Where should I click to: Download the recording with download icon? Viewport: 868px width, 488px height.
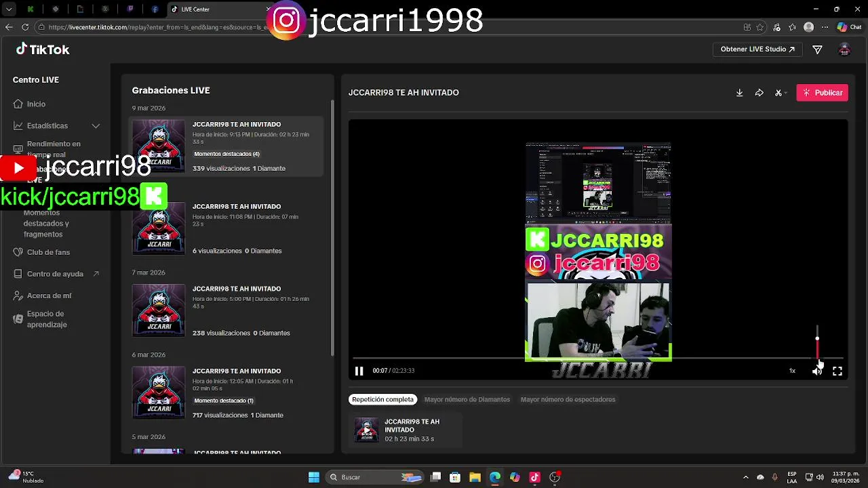[x=739, y=93]
